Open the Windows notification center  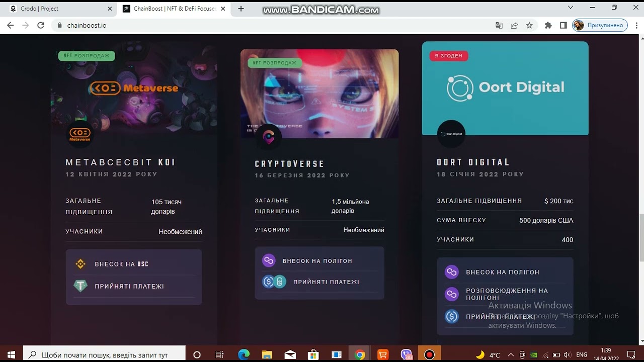click(631, 354)
